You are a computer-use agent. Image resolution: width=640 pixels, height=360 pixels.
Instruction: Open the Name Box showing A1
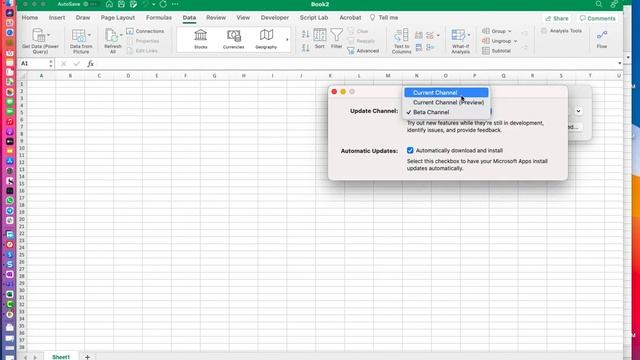click(x=35, y=64)
